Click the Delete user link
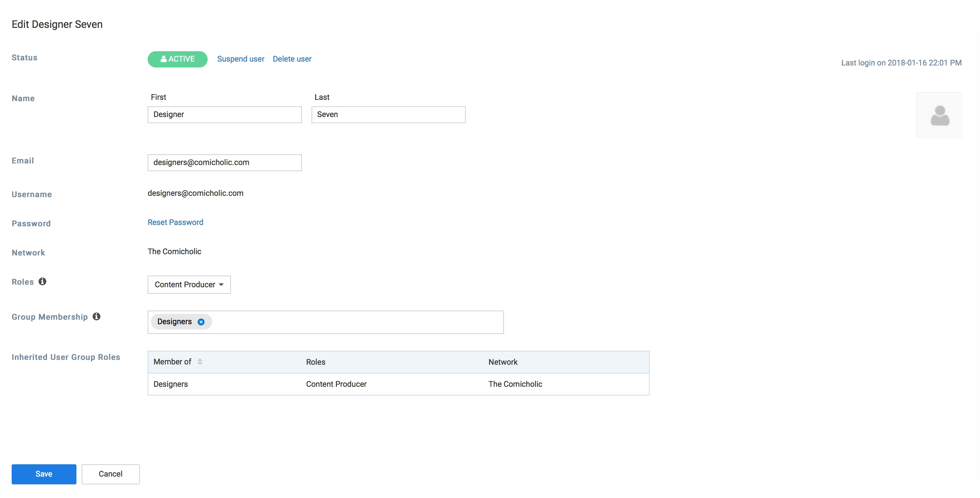The image size is (980, 498). 292,59
